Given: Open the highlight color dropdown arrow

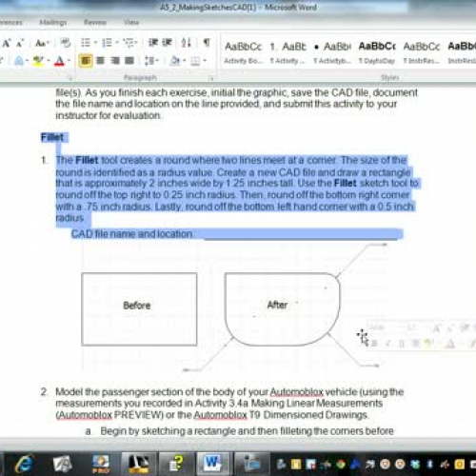Looking at the screenshot, I should tap(49, 61).
